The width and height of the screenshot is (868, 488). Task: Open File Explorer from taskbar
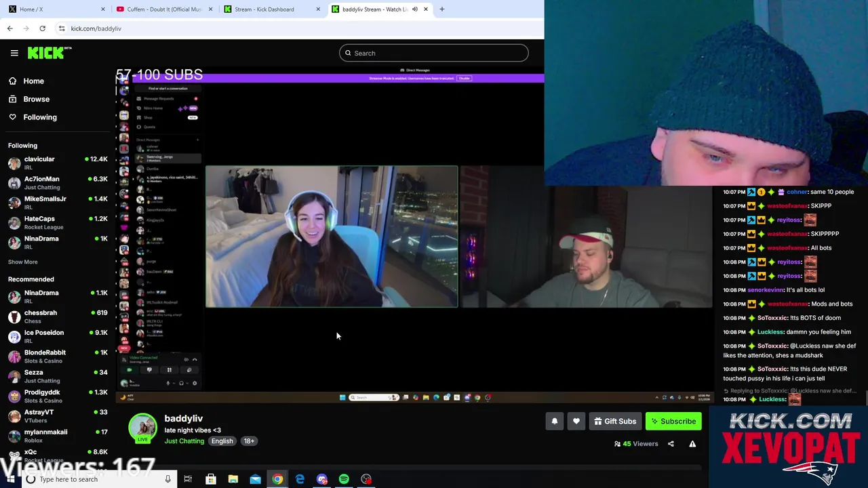point(233,479)
